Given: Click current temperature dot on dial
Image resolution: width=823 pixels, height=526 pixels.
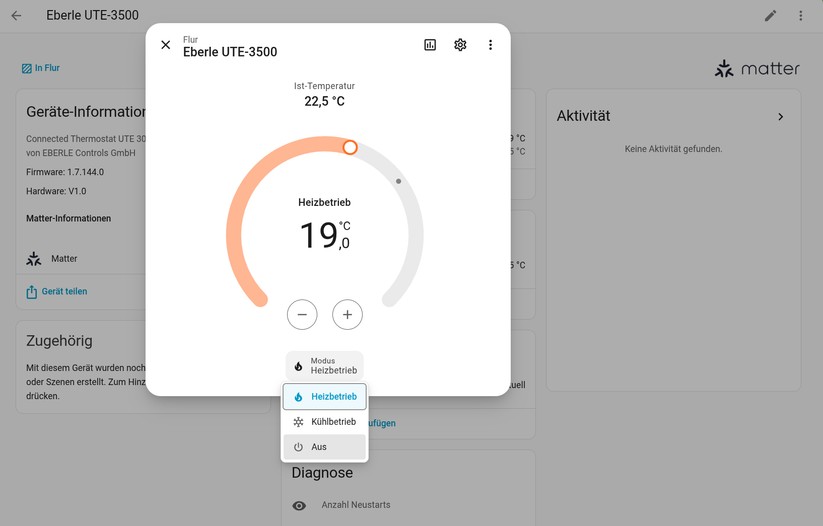Looking at the screenshot, I should coord(398,181).
